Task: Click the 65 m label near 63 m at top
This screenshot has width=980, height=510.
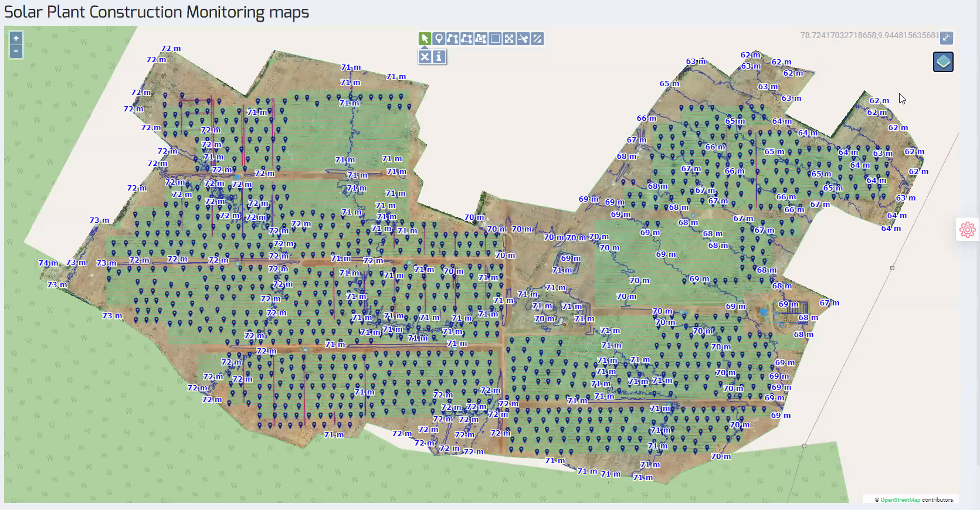Action: [669, 84]
